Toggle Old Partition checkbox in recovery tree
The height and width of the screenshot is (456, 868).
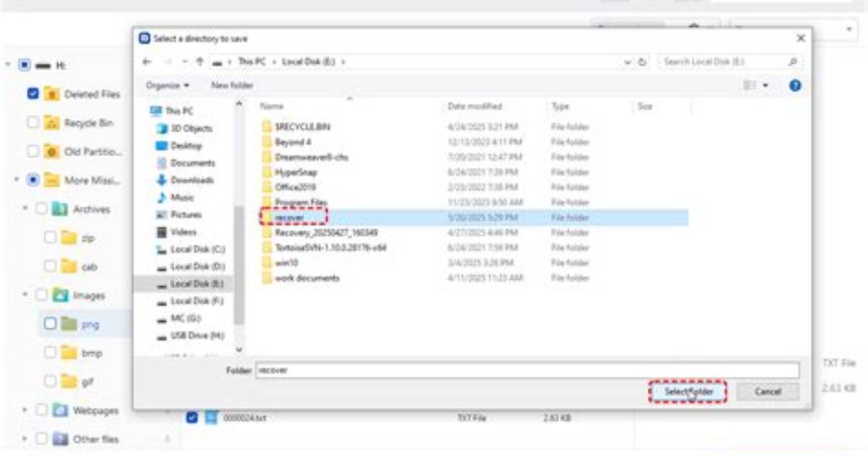point(33,151)
